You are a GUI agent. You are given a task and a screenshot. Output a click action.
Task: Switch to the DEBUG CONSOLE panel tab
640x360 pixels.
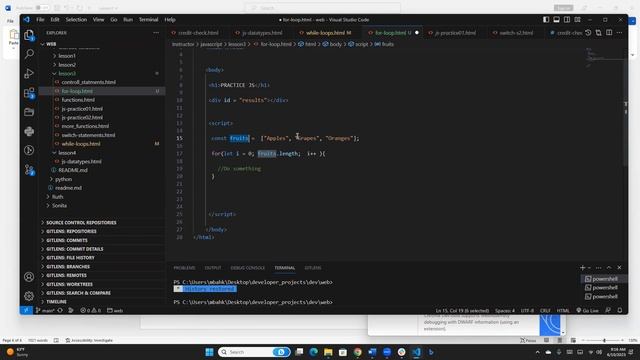coord(247,268)
